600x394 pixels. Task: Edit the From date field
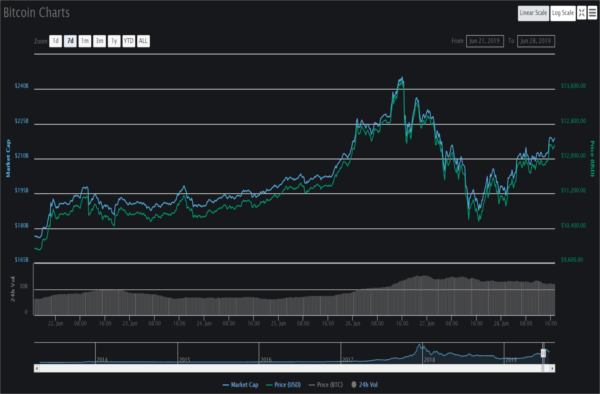(x=484, y=41)
